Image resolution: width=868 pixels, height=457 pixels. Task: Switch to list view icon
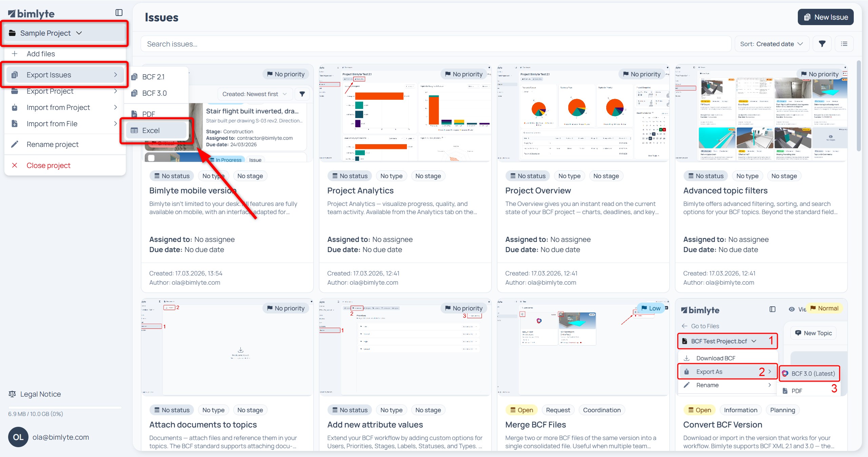tap(844, 44)
